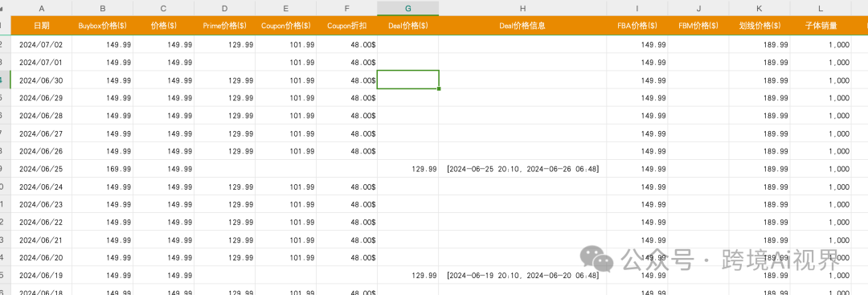Click the 日期 header cell
The width and height of the screenshot is (868, 295).
[41, 26]
